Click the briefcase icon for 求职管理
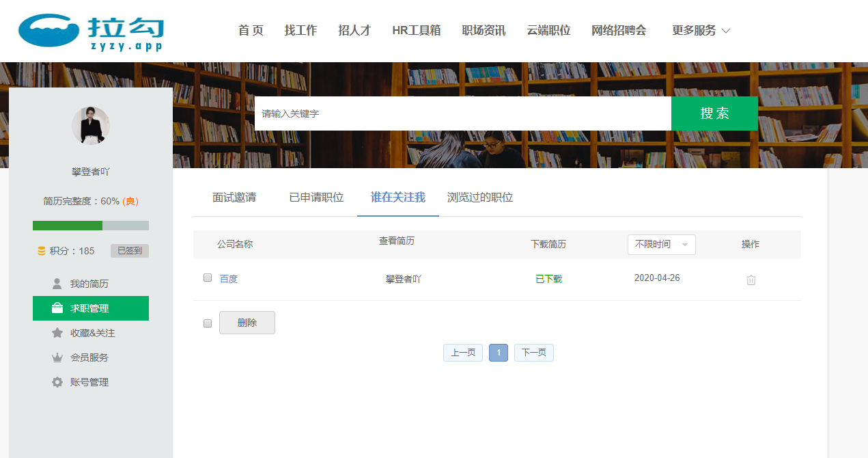The height and width of the screenshot is (458, 868). tap(57, 308)
